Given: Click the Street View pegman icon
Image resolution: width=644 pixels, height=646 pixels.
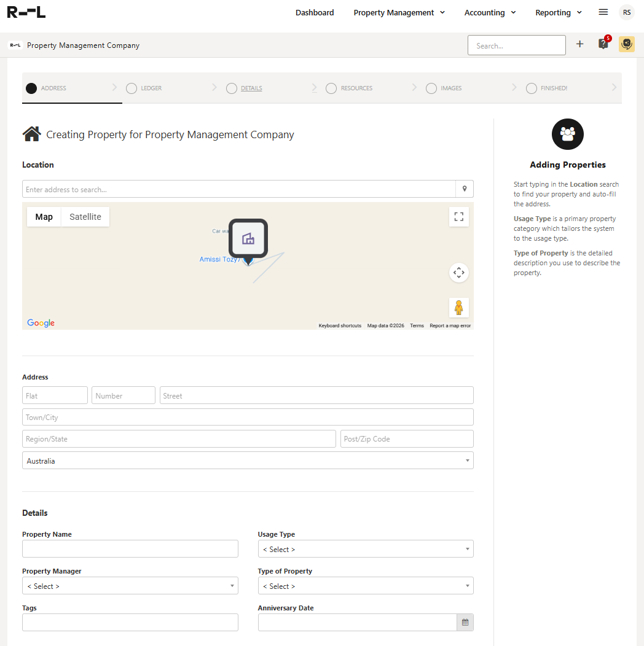Looking at the screenshot, I should (x=458, y=308).
